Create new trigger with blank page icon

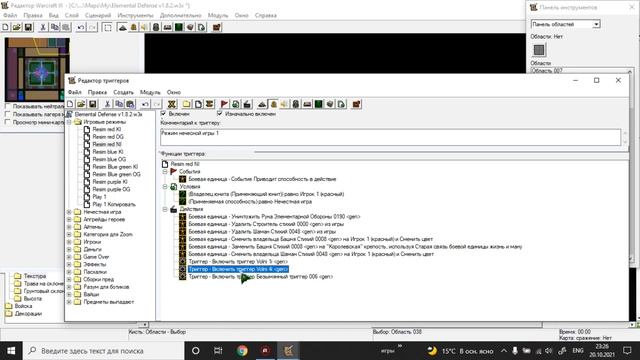click(x=198, y=104)
